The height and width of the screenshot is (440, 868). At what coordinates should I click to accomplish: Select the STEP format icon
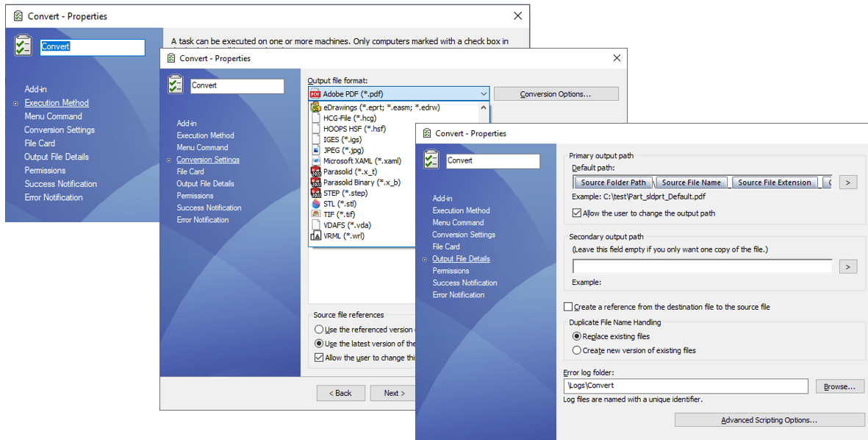tap(315, 193)
